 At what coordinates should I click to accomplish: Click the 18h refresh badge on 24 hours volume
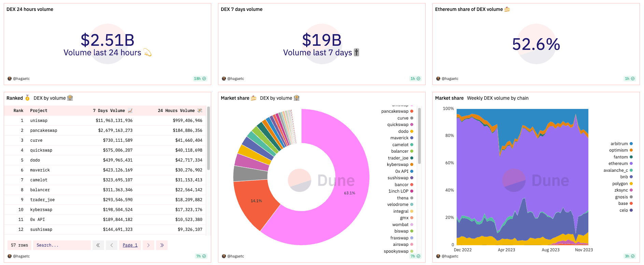point(200,79)
